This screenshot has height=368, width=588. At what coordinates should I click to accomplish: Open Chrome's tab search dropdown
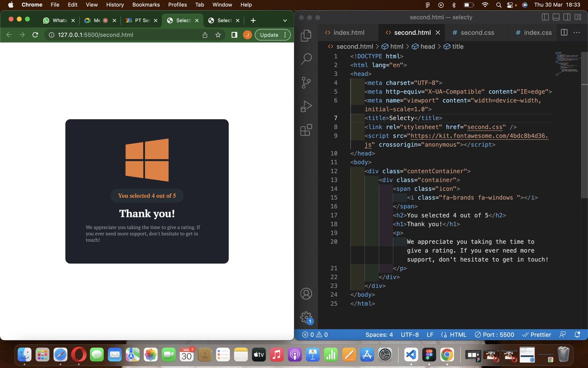[285, 20]
